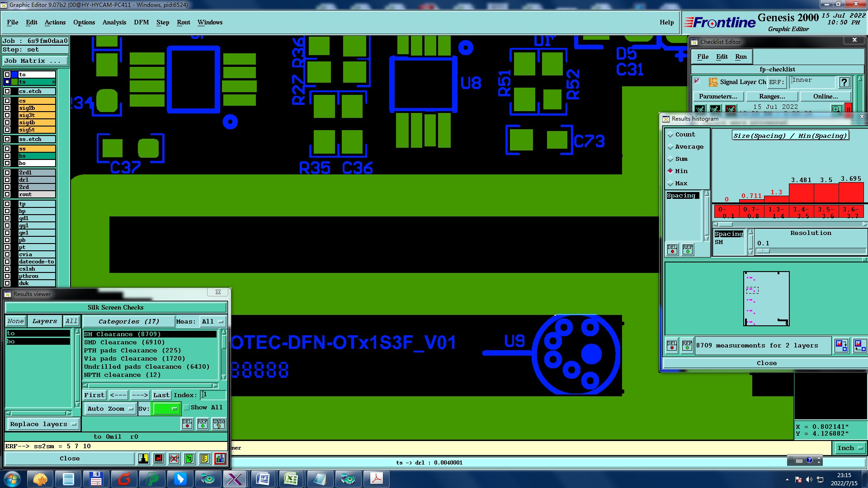This screenshot has width=868, height=488.
Task: Click the Job Matrix button
Action: coord(35,61)
